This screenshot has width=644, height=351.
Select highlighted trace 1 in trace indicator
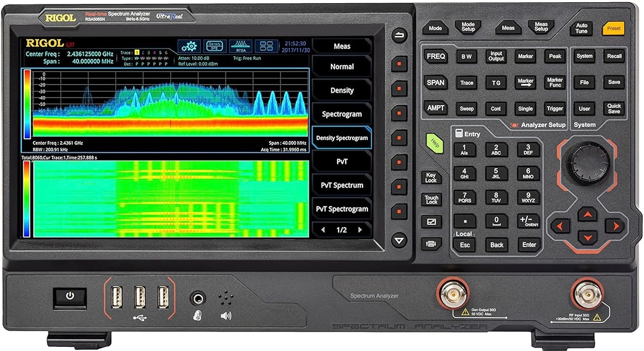click(137, 52)
